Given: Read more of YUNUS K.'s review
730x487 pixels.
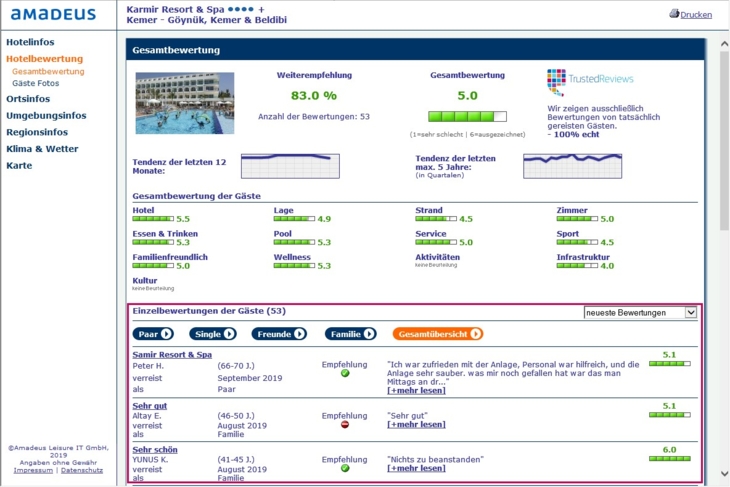Looking at the screenshot, I should 416,468.
